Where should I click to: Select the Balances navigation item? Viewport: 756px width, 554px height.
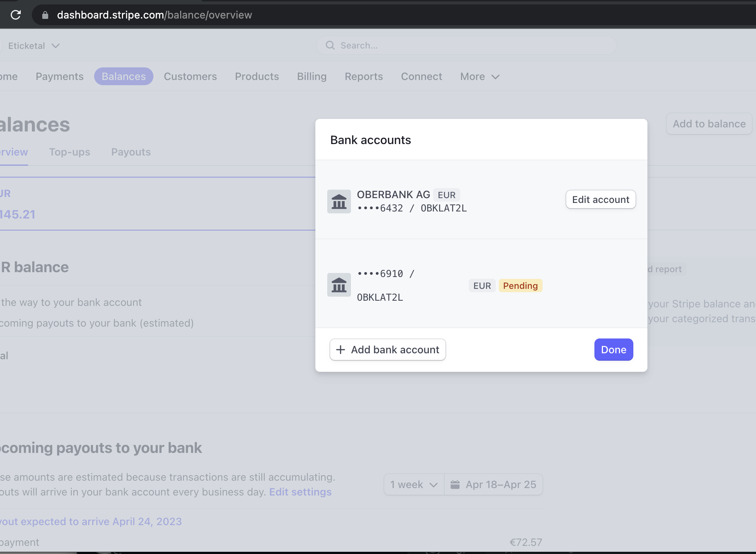(124, 76)
